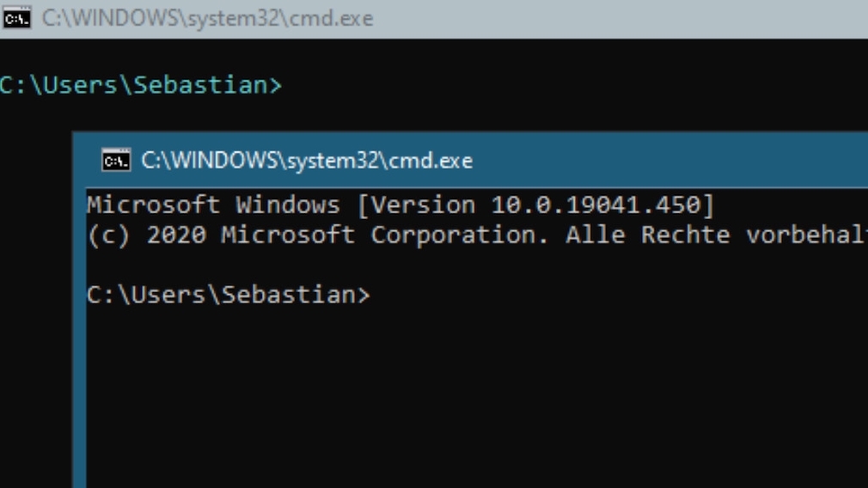Screen dimensions: 868x488
Task: Focus background window via its title text
Action: coord(208,18)
